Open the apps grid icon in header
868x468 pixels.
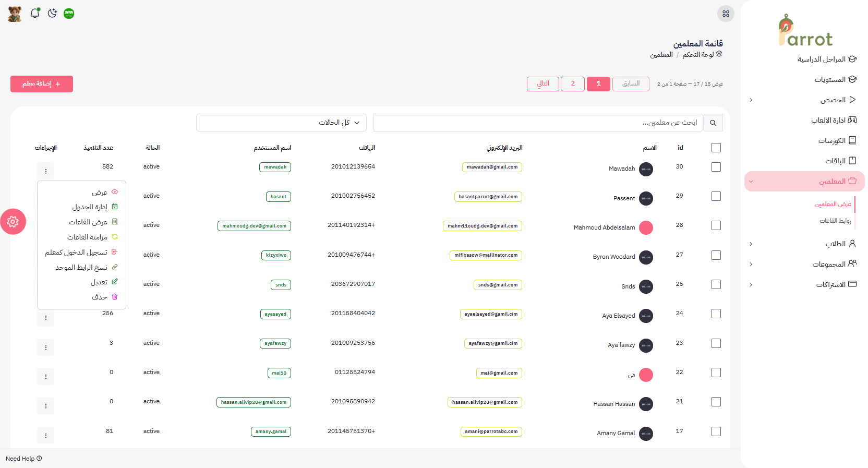point(726,14)
